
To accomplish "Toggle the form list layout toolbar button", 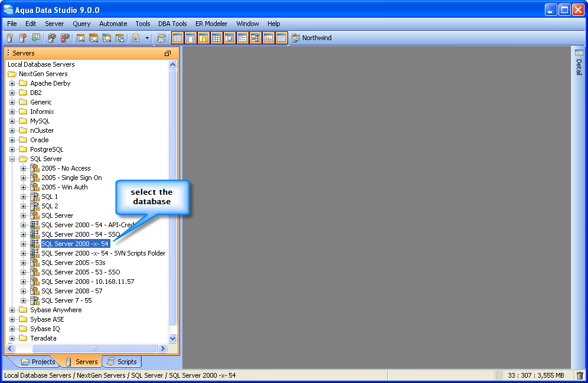I will 242,38.
